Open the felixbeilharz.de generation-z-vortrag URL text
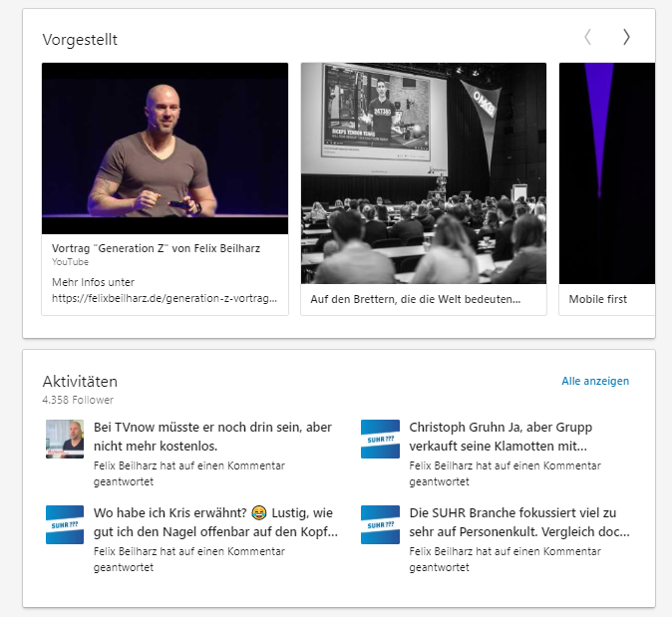This screenshot has height=617, width=672. (165, 298)
